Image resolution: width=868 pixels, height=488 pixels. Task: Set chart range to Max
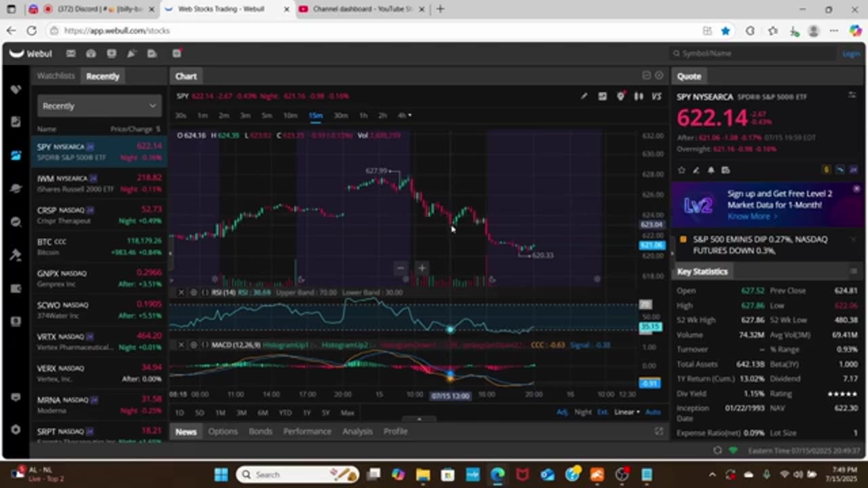[x=347, y=412]
